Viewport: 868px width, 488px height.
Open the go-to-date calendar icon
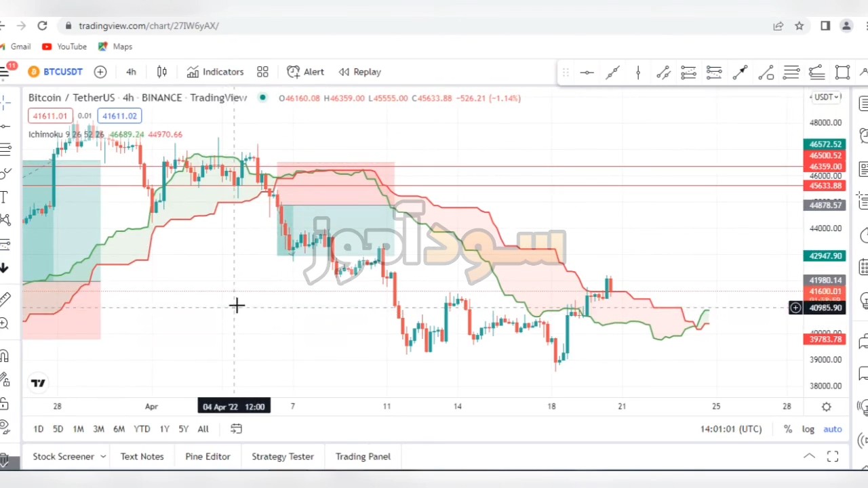point(236,429)
